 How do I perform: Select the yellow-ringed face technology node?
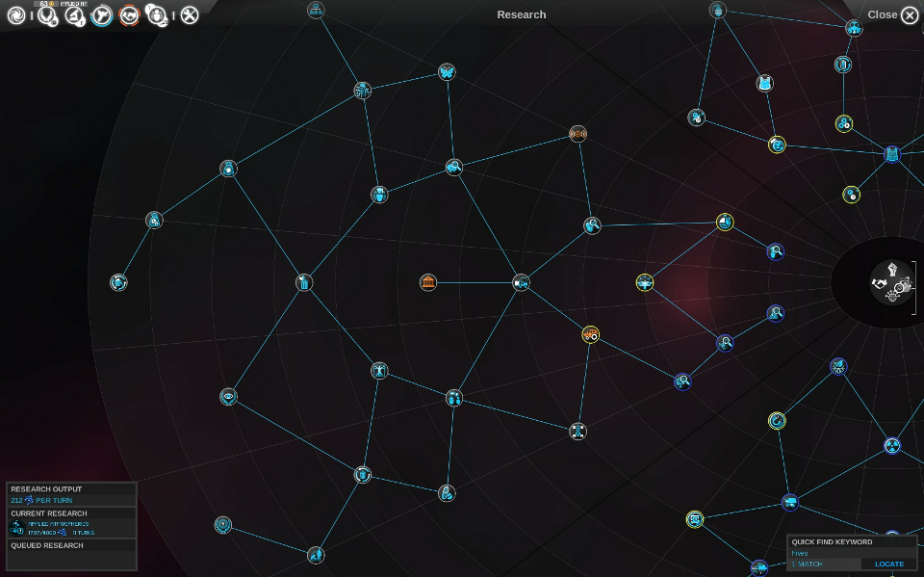pyautogui.click(x=778, y=144)
